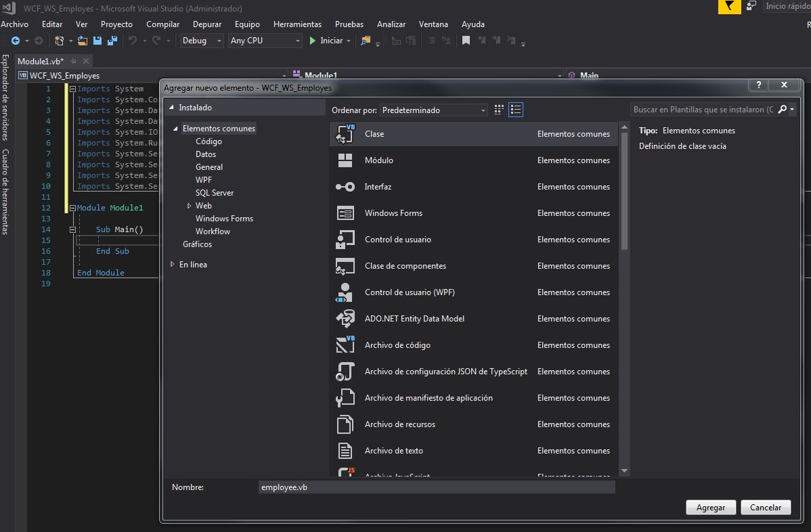Screen dimensions: 811x532
Task: Click the notifications flag icon
Action: coord(729,6)
